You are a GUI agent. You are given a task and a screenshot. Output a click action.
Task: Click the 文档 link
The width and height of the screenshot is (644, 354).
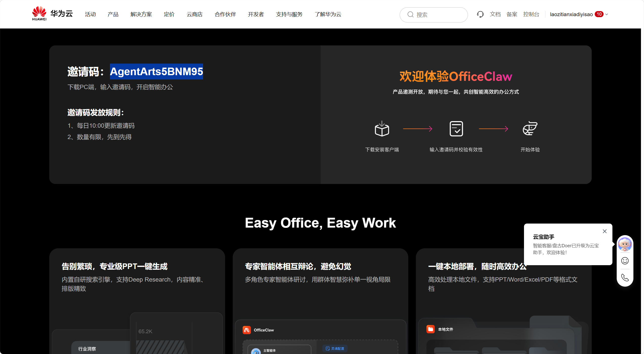(x=495, y=14)
